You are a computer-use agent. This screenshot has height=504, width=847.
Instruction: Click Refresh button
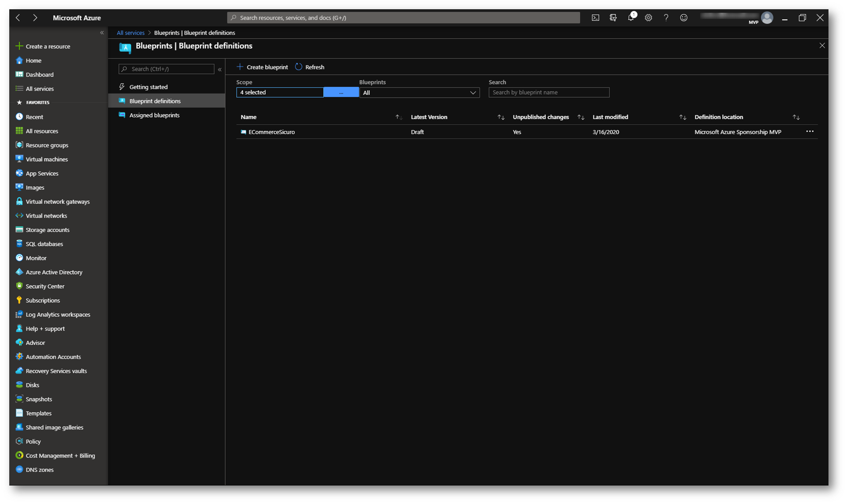(x=310, y=67)
